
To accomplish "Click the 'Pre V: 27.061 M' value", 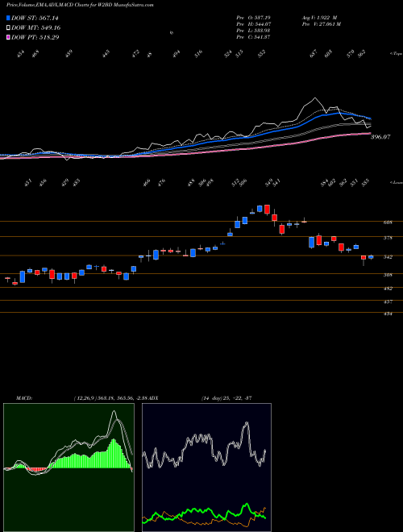I will (x=322, y=24).
